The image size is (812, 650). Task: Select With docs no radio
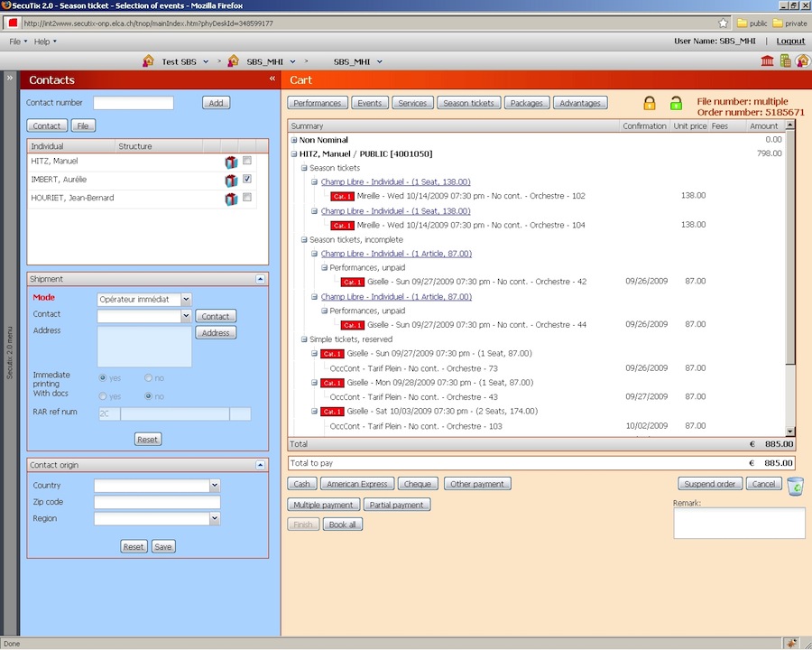tap(148, 396)
